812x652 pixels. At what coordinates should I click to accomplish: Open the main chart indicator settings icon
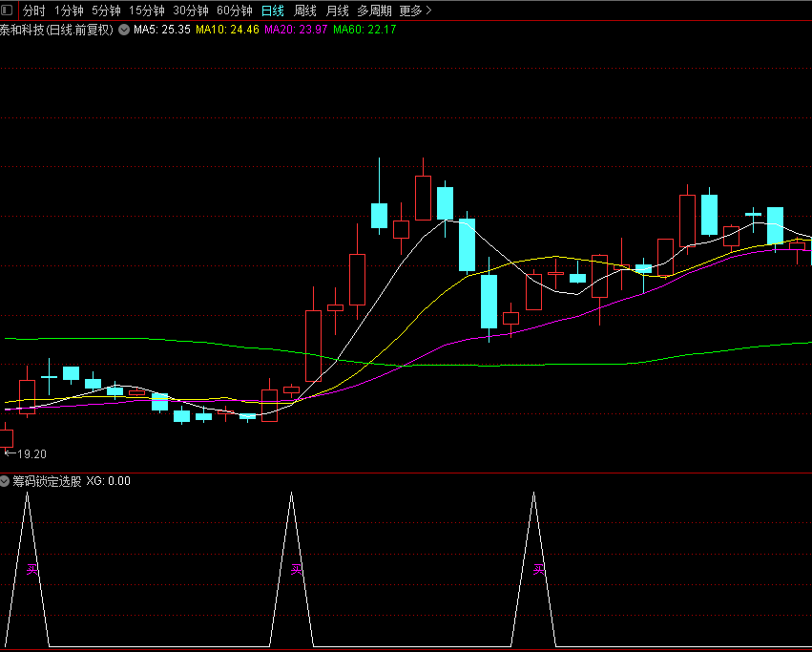(124, 30)
